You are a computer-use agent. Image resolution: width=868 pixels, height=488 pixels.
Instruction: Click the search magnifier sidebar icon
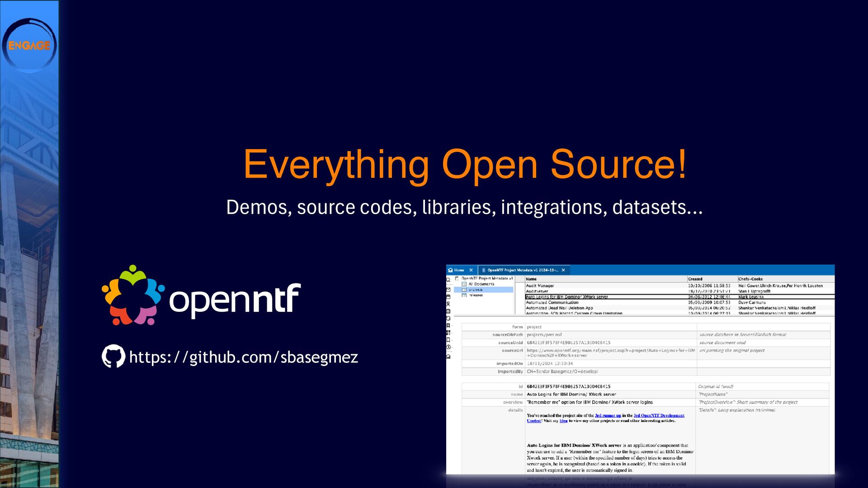tap(448, 280)
